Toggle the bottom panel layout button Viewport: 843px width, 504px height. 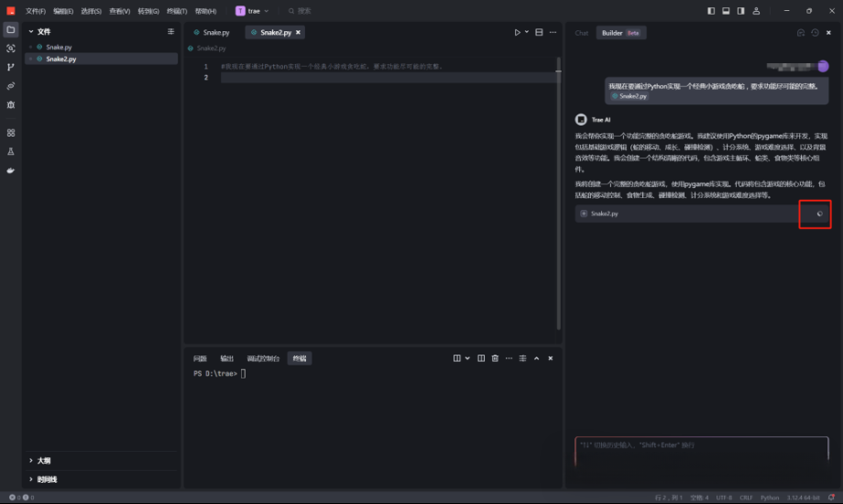click(726, 11)
